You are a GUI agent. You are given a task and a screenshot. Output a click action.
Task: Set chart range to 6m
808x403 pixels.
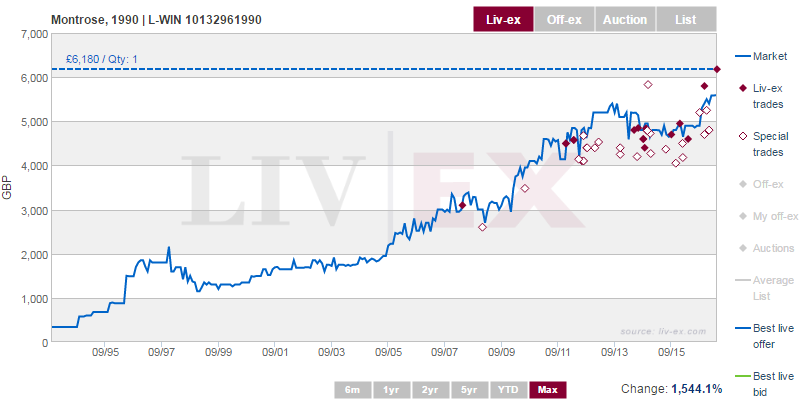point(352,390)
